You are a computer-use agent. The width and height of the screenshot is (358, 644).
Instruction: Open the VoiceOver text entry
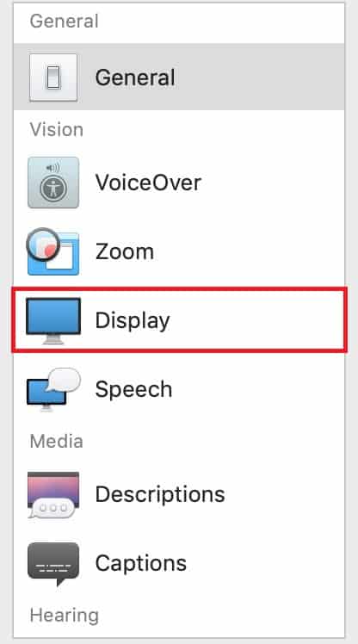pyautogui.click(x=148, y=183)
